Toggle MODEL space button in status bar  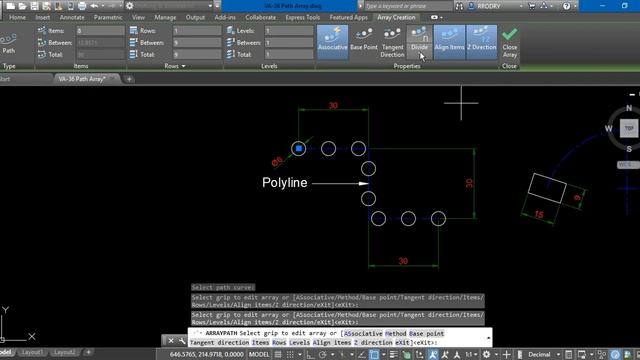pyautogui.click(x=259, y=354)
